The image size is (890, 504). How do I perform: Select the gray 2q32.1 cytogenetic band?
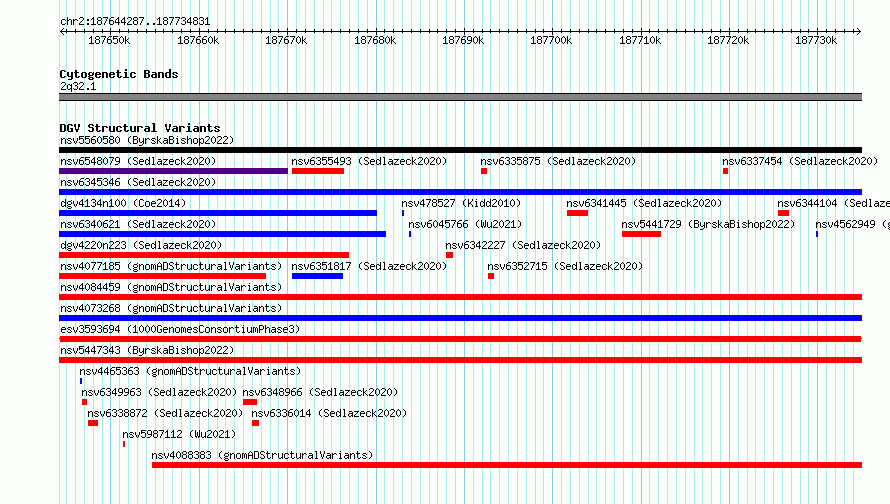460,97
